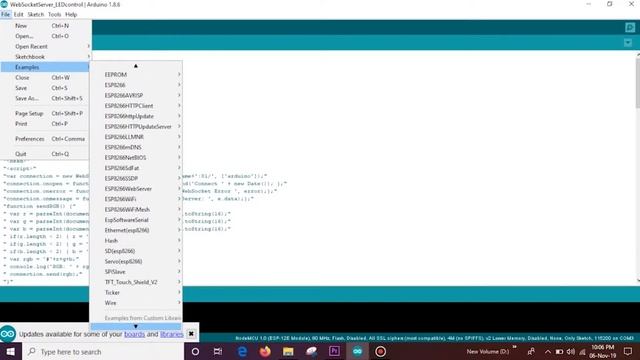Open Wire examples submenu
Image resolution: width=640 pixels, height=360 pixels.
[x=136, y=303]
